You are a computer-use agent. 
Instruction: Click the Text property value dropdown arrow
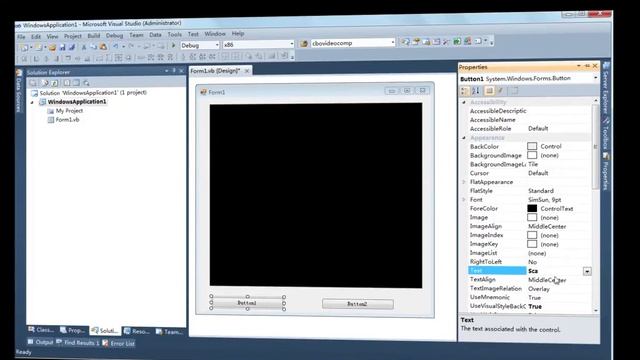(587, 271)
